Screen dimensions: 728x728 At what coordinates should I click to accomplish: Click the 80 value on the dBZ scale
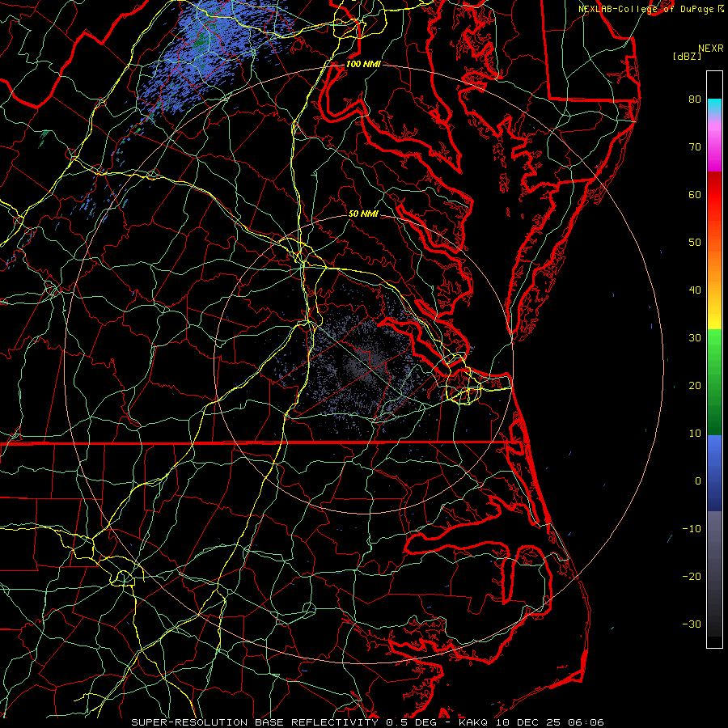695,99
